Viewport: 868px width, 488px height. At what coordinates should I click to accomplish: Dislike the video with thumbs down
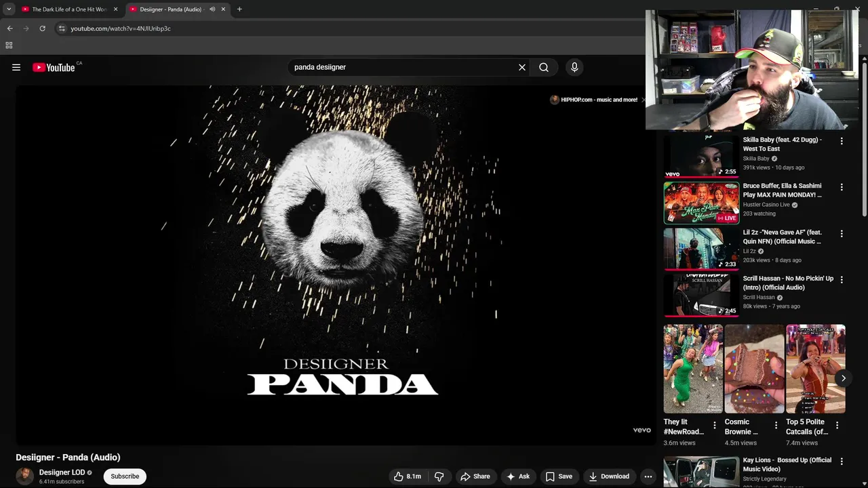(x=439, y=476)
